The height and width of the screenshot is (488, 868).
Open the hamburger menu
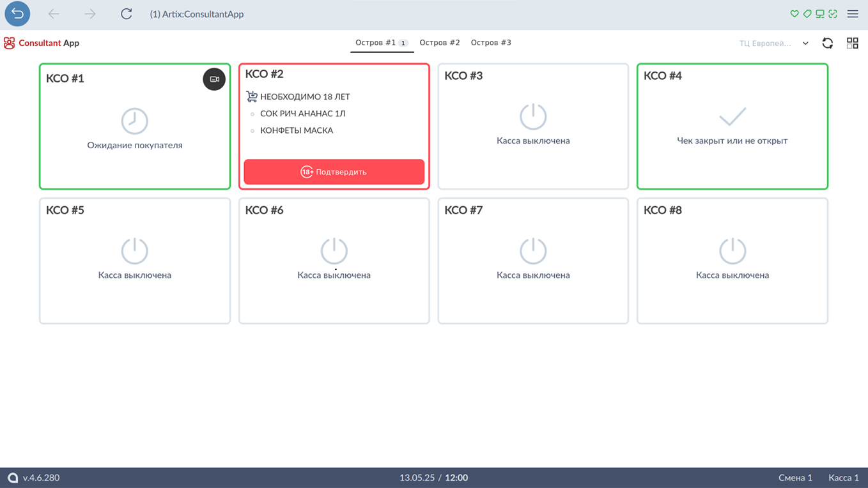[853, 14]
